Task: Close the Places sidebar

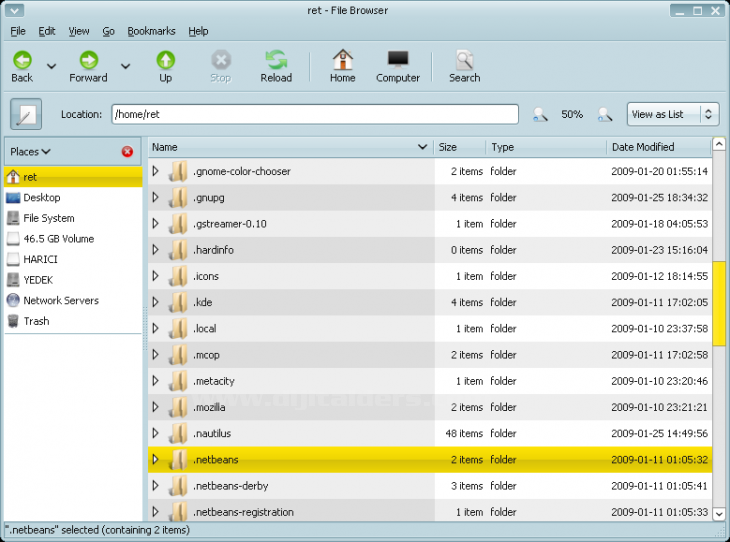Action: click(x=127, y=152)
